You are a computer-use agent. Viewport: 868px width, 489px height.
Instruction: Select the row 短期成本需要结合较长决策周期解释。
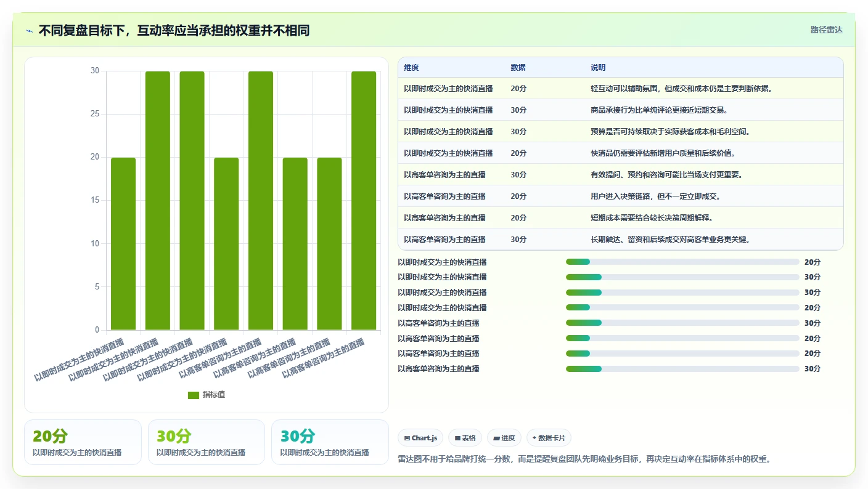point(621,218)
